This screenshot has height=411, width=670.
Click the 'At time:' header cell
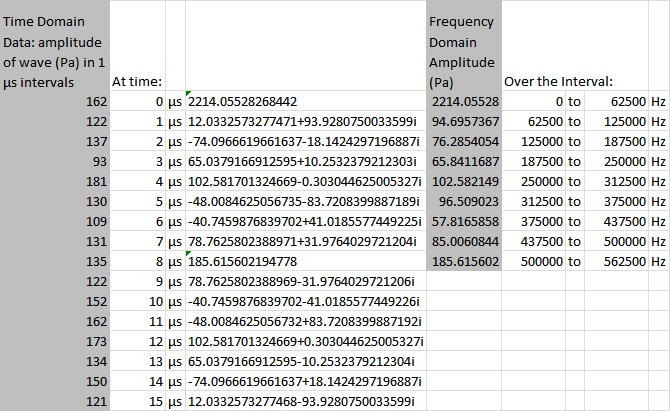pos(138,45)
